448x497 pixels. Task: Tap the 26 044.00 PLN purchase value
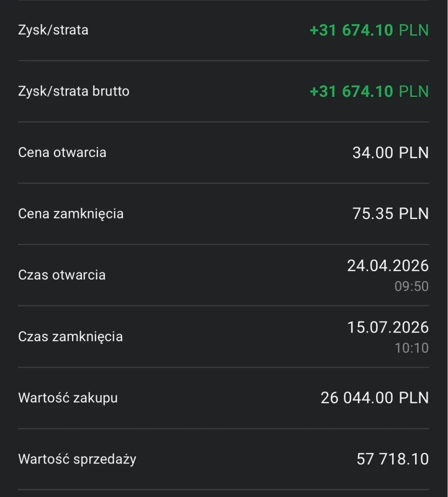375,397
